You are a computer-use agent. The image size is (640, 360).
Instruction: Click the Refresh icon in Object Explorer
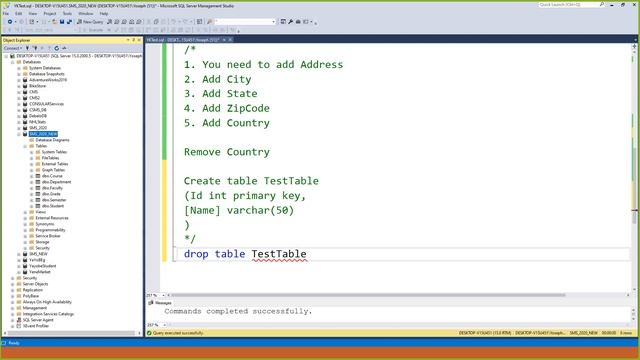tap(57, 48)
